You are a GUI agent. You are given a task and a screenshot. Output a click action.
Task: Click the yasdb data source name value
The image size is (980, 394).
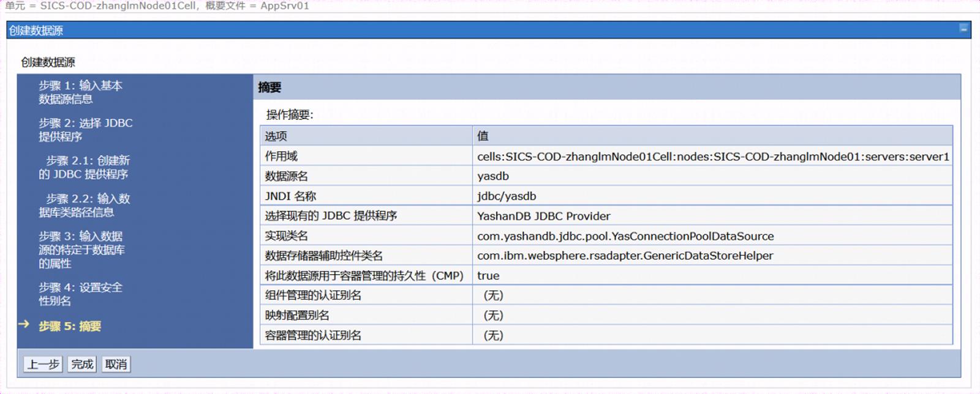tap(493, 176)
